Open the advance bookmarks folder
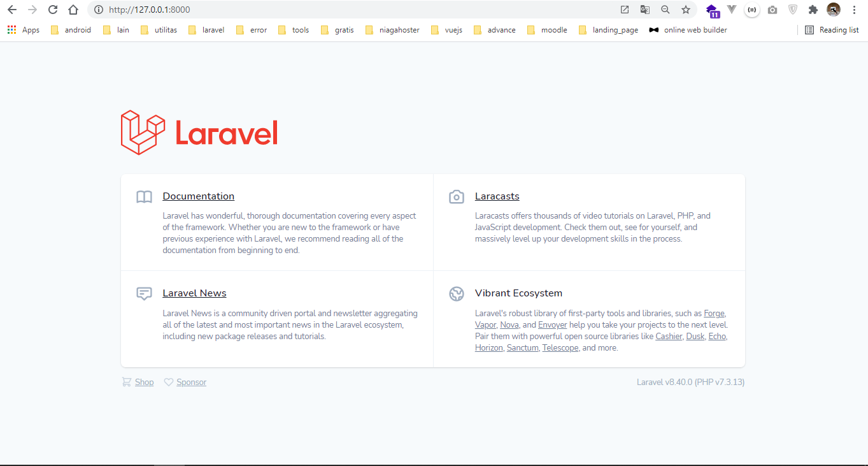This screenshot has width=868, height=466. [x=495, y=30]
